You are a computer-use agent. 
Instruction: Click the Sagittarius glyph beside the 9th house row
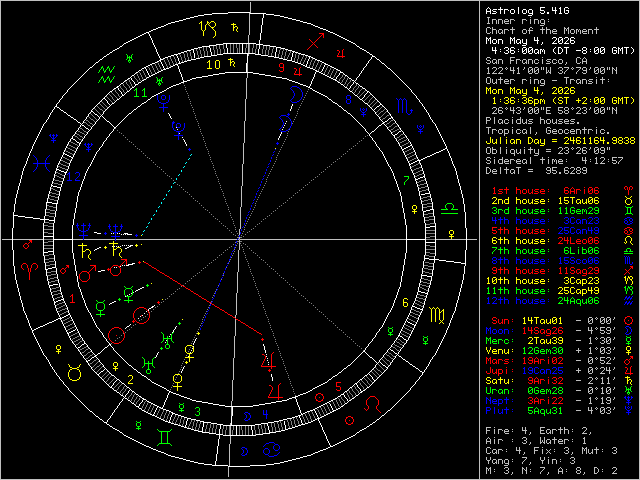coord(629,271)
